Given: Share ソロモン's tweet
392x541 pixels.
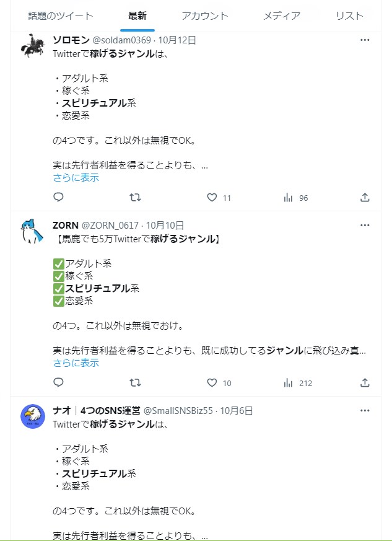Looking at the screenshot, I should coord(365,198).
